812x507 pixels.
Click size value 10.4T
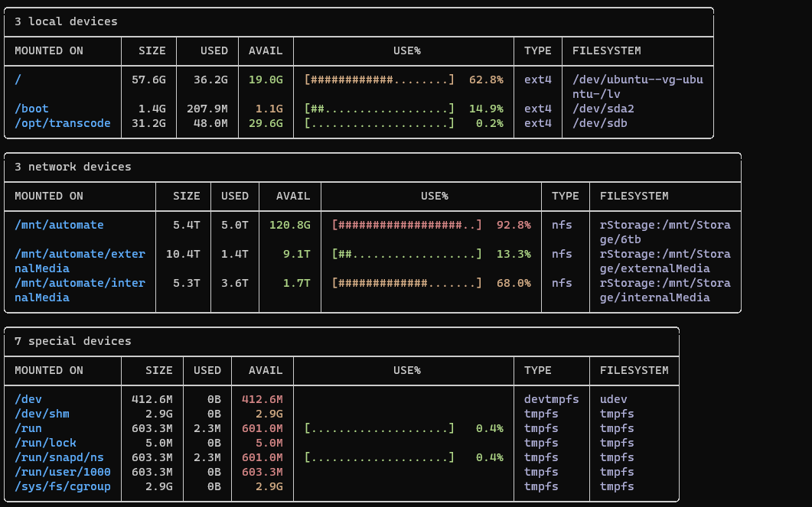[183, 254]
